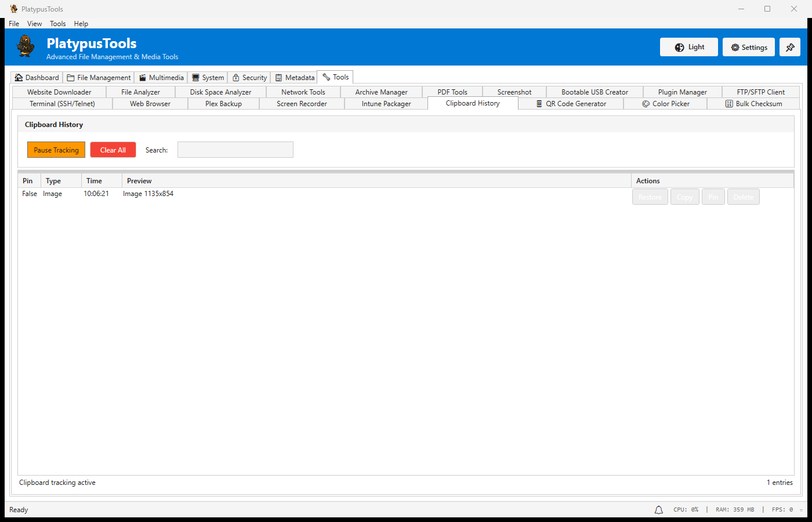Viewport: 812px width, 522px height.
Task: Clear all clipboard history entries
Action: point(113,150)
